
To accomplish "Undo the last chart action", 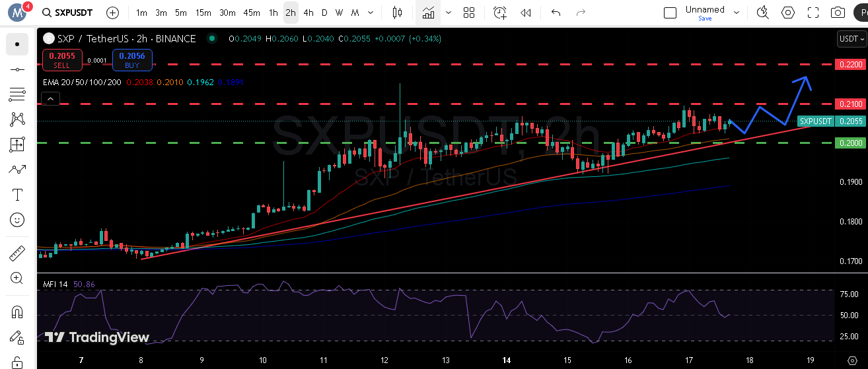I will coord(556,13).
